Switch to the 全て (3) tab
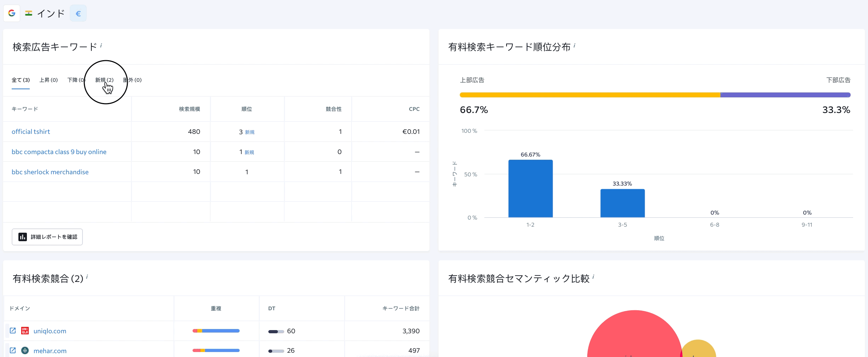 [21, 80]
